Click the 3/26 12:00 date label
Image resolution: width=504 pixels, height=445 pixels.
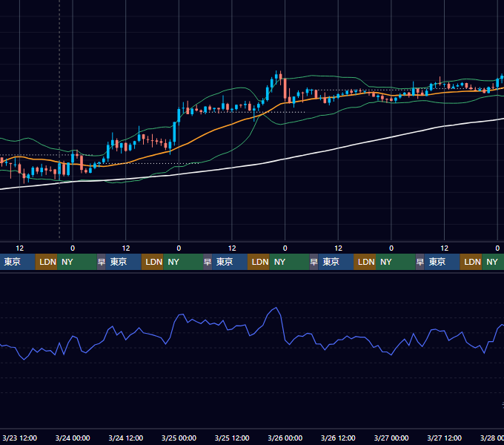point(338,438)
